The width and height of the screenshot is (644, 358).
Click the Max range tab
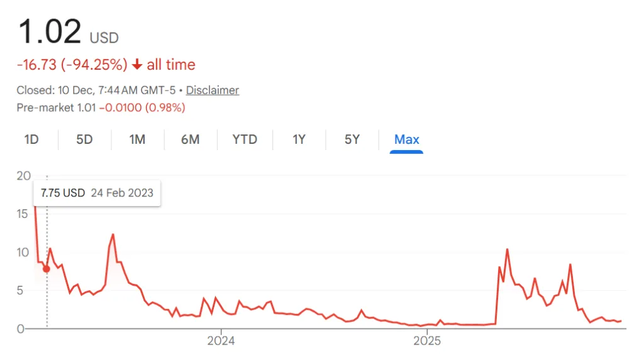click(406, 139)
